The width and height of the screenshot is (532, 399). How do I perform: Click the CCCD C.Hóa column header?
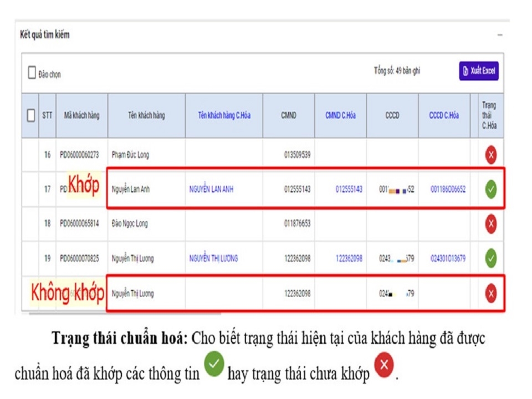click(444, 116)
